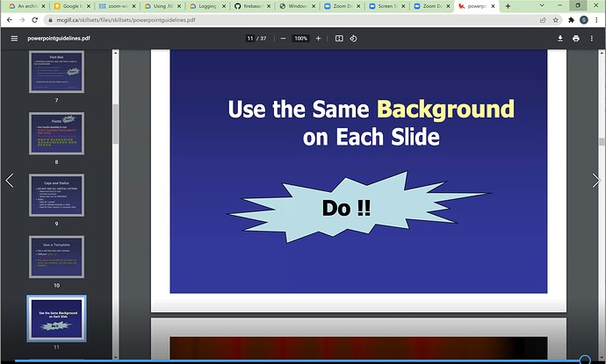
Task: Open Chrome's three-dot menu
Action: coord(597,19)
